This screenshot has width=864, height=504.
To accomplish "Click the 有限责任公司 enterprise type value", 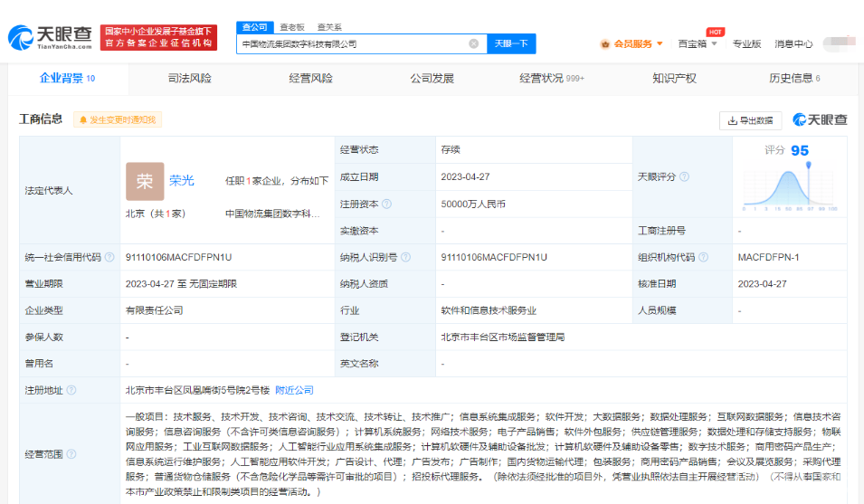I will tap(155, 310).
